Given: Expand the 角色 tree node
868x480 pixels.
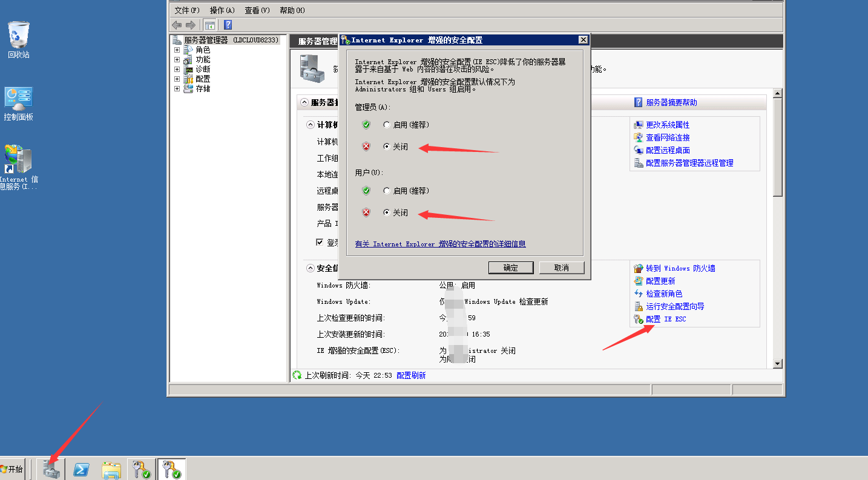Looking at the screenshot, I should click(177, 50).
